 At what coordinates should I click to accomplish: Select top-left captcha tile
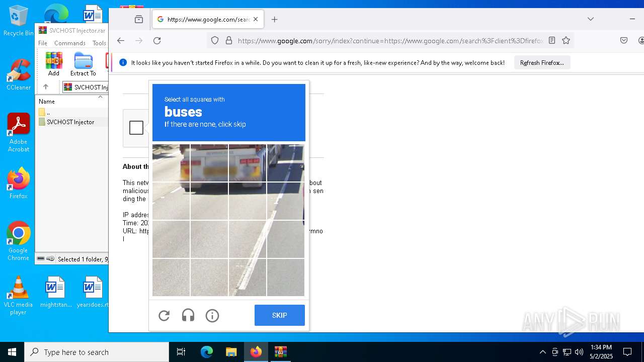coord(171,163)
